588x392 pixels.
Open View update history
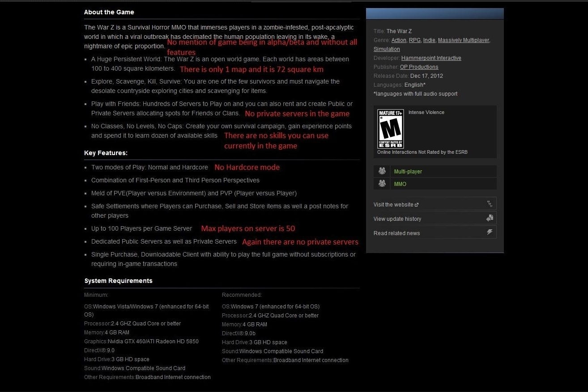point(435,219)
